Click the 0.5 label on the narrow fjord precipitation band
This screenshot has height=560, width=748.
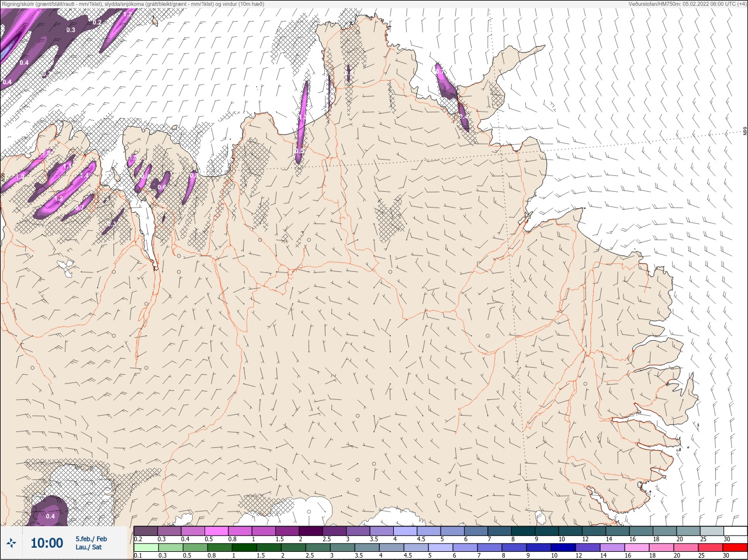point(299,151)
